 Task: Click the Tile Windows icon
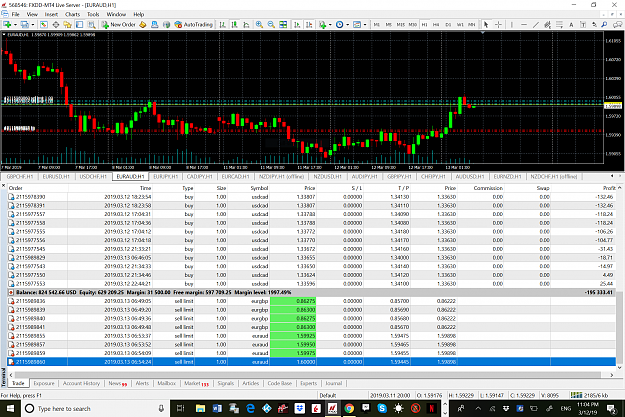(283, 25)
